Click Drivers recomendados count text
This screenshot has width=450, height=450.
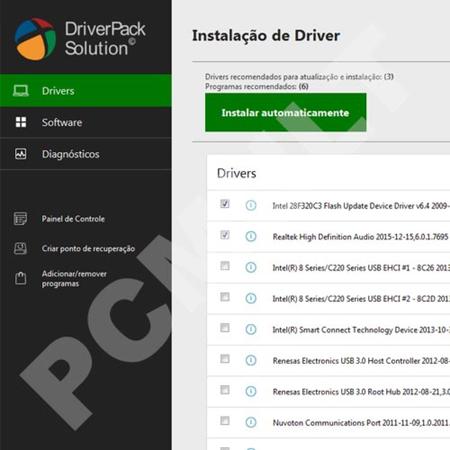coord(299,77)
